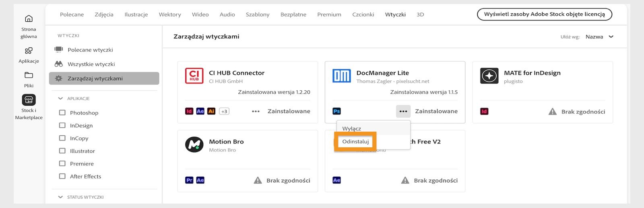Image resolution: width=644 pixels, height=208 pixels.
Task: Click the MATE for InDesign title
Action: point(532,73)
